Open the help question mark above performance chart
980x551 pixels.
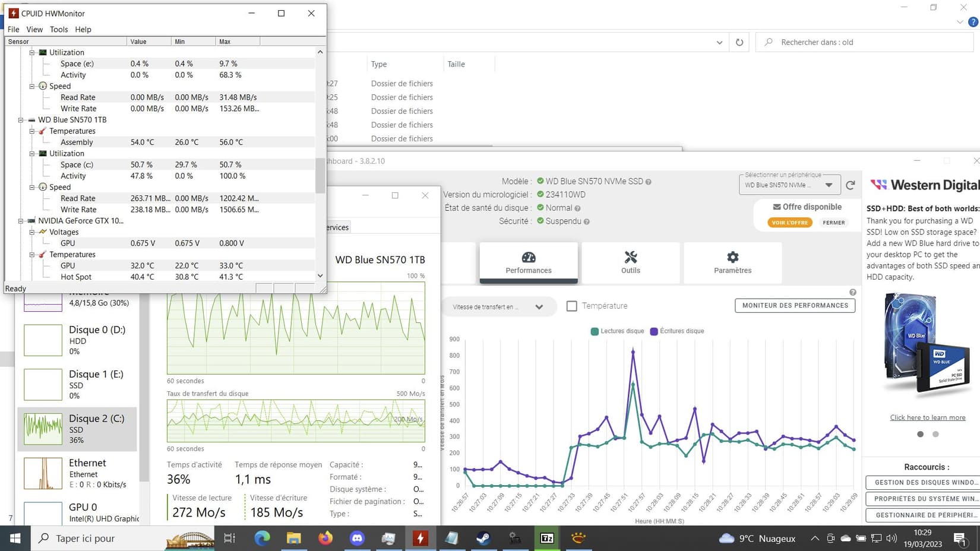point(852,292)
